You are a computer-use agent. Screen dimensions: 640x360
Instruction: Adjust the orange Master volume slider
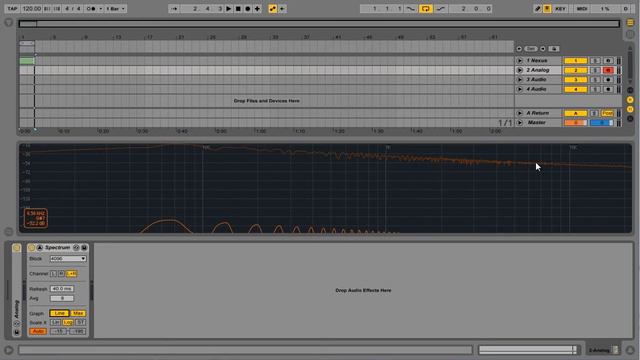(x=576, y=122)
